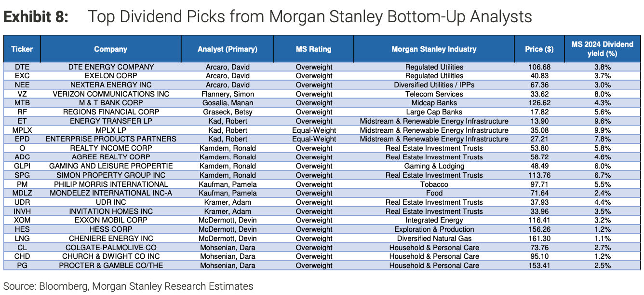Click the Midcap Banks industry cell

point(434,103)
